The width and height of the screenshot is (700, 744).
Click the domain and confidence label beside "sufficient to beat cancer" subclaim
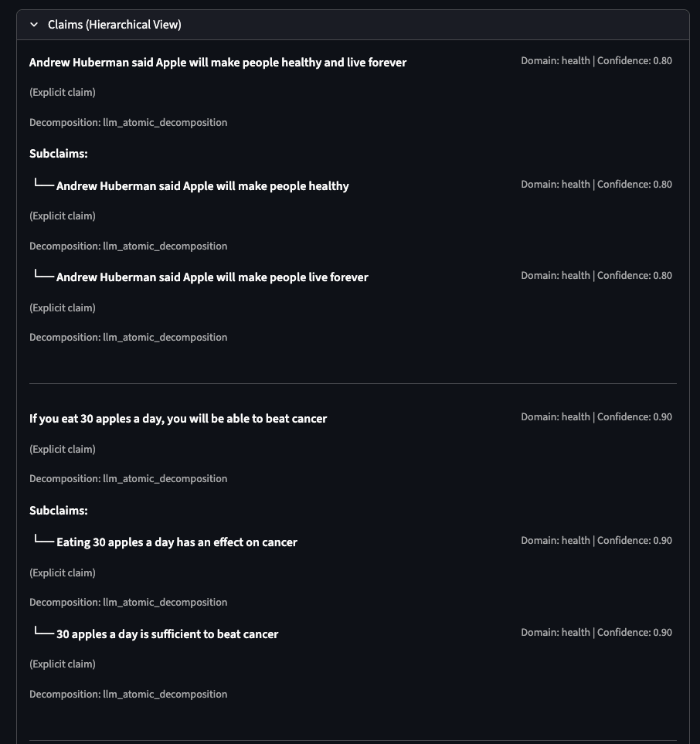(x=596, y=633)
